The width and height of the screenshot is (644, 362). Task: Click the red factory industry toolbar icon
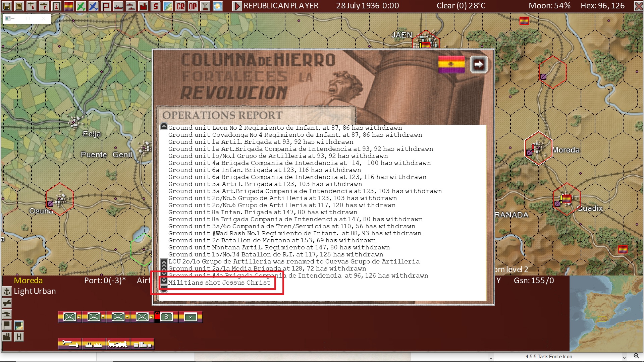coord(143,6)
